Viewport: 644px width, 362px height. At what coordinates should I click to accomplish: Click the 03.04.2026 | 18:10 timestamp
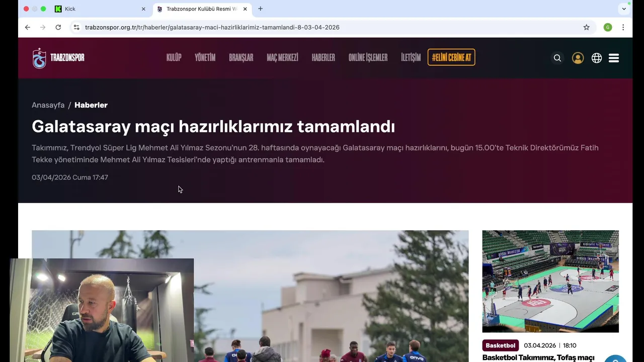[x=550, y=345]
